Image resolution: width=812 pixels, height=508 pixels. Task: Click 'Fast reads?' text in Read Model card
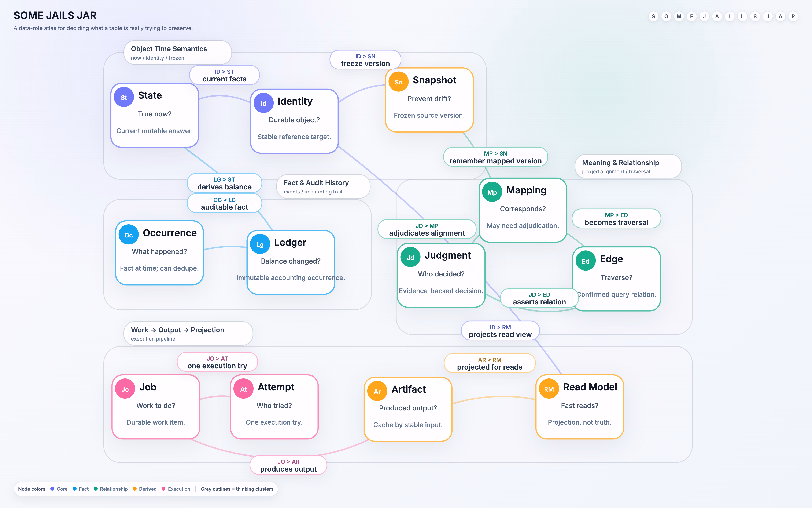tap(579, 406)
